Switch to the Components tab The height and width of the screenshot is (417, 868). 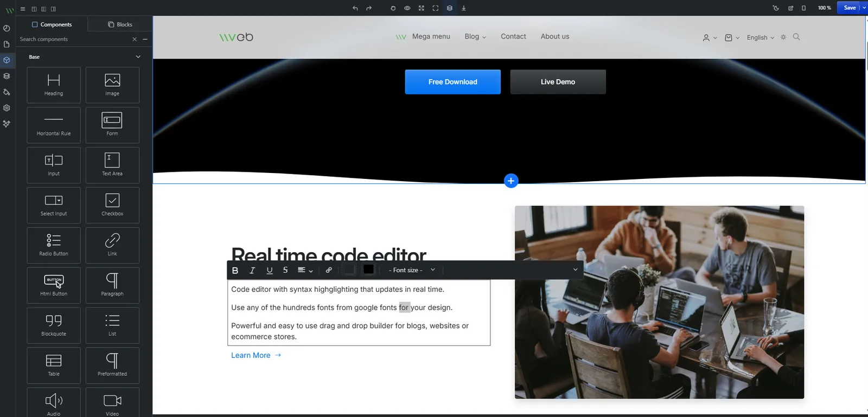[x=52, y=24]
